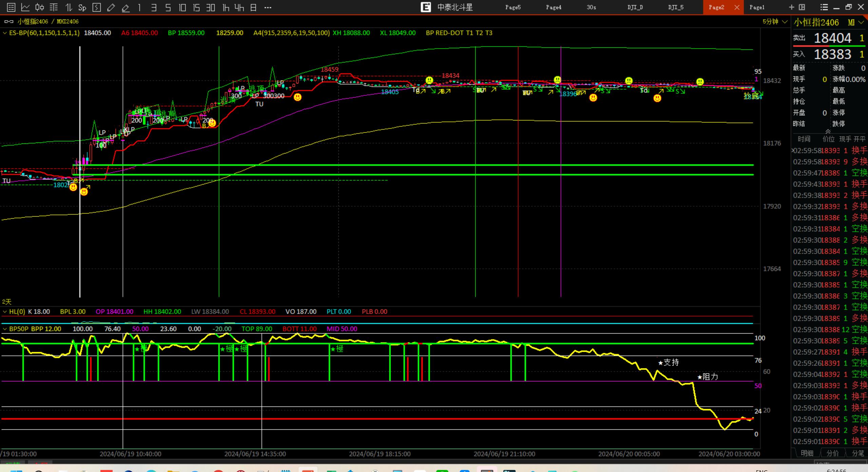Switch to the Page4 tab
The height and width of the screenshot is (472, 868).
[553, 7]
